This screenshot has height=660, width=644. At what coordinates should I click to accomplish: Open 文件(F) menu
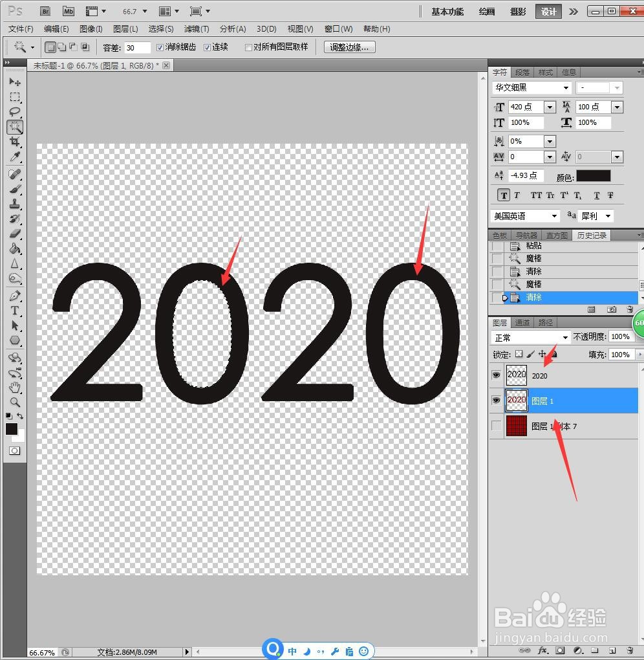click(x=21, y=28)
